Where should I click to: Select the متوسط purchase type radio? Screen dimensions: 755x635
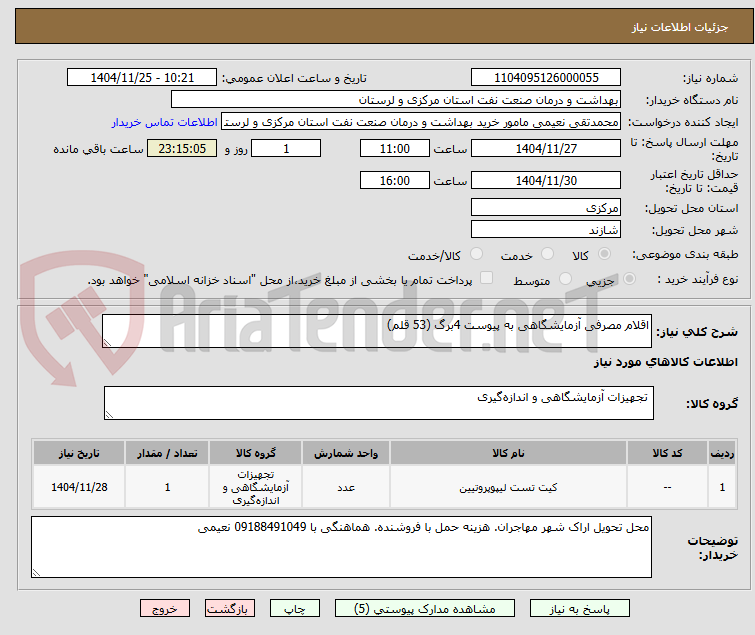coord(565,278)
